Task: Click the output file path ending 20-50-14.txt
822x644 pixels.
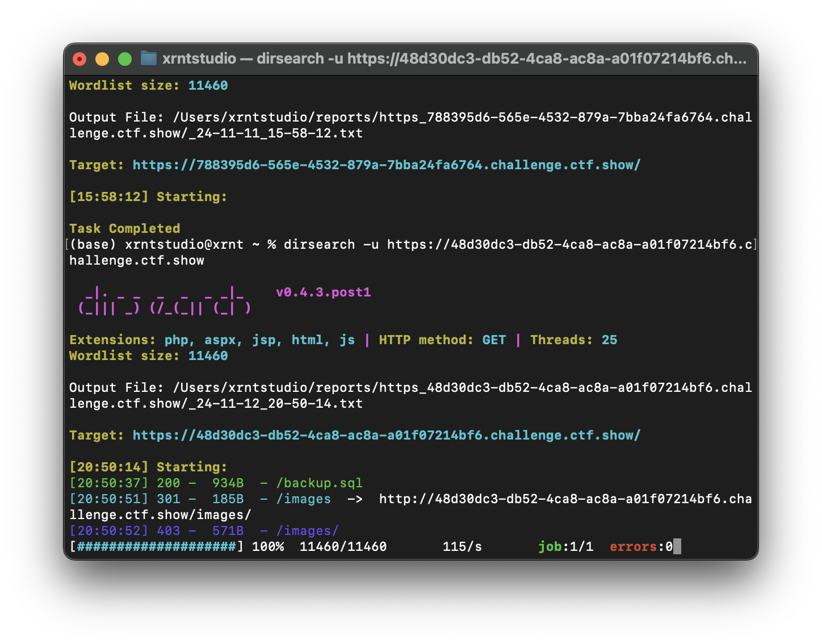Action: pyautogui.click(x=410, y=396)
